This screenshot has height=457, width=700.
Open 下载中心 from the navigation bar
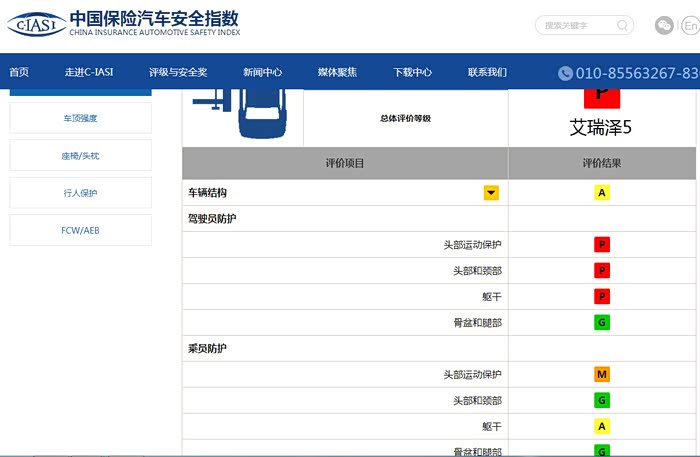click(x=412, y=73)
